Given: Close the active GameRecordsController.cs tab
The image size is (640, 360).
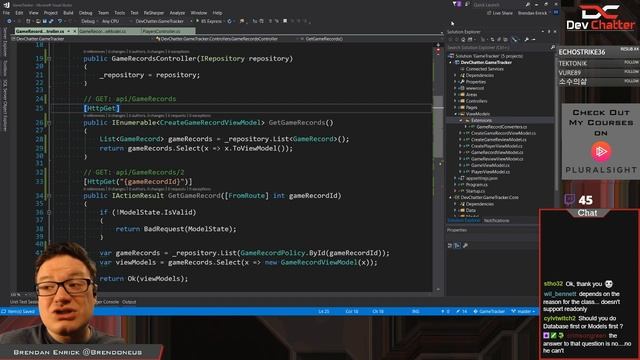Looking at the screenshot, I should click(75, 31).
